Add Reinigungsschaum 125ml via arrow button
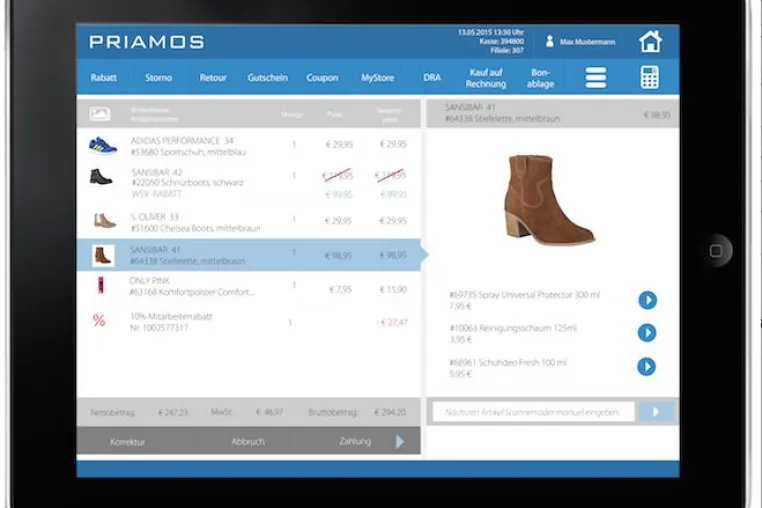 point(647,333)
